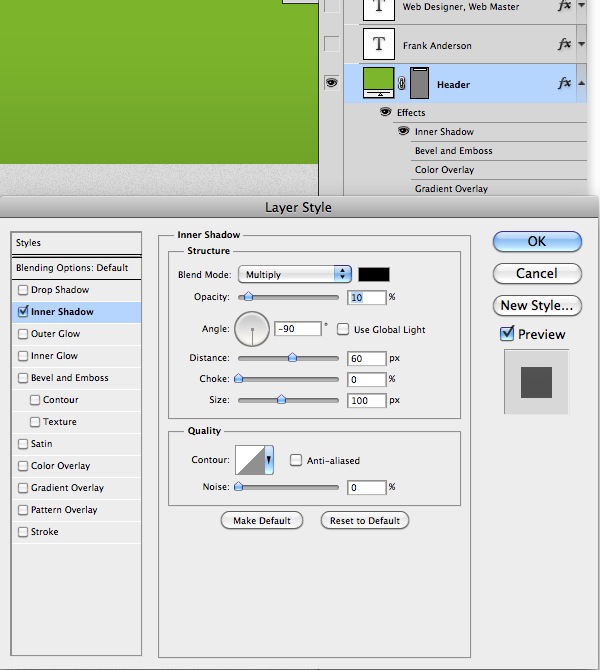Image resolution: width=600 pixels, height=670 pixels.
Task: Click the Angle dial control
Action: pyautogui.click(x=252, y=329)
